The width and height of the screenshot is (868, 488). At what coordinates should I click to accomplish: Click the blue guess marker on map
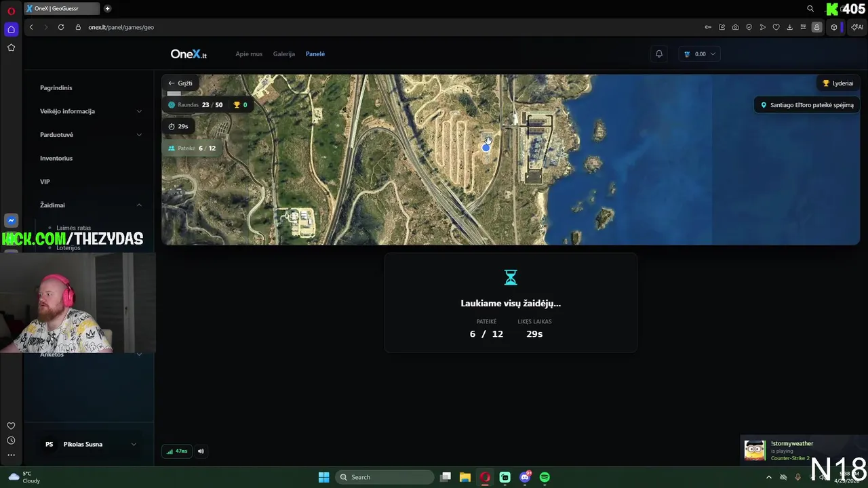click(486, 148)
